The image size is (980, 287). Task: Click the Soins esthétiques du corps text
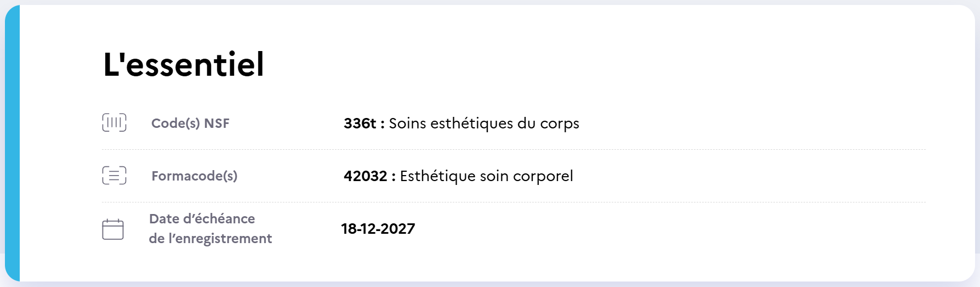pyautogui.click(x=483, y=123)
